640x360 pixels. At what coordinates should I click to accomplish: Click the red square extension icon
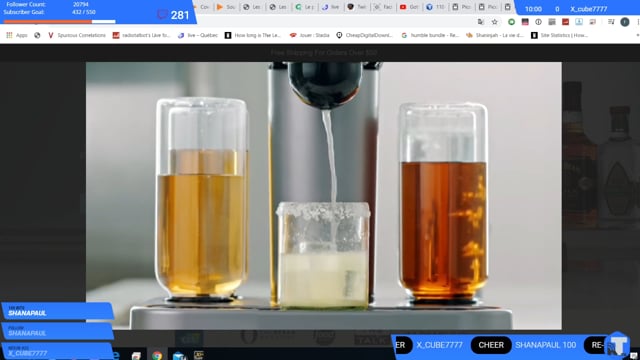click(565, 22)
